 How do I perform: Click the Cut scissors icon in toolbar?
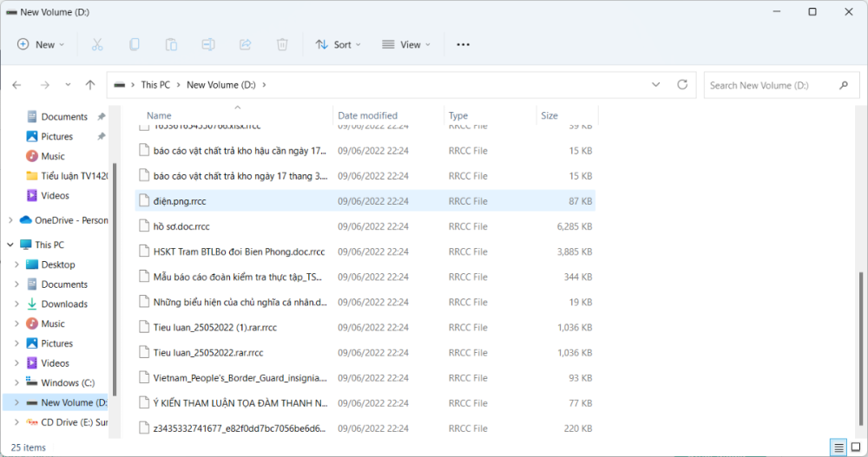click(97, 44)
